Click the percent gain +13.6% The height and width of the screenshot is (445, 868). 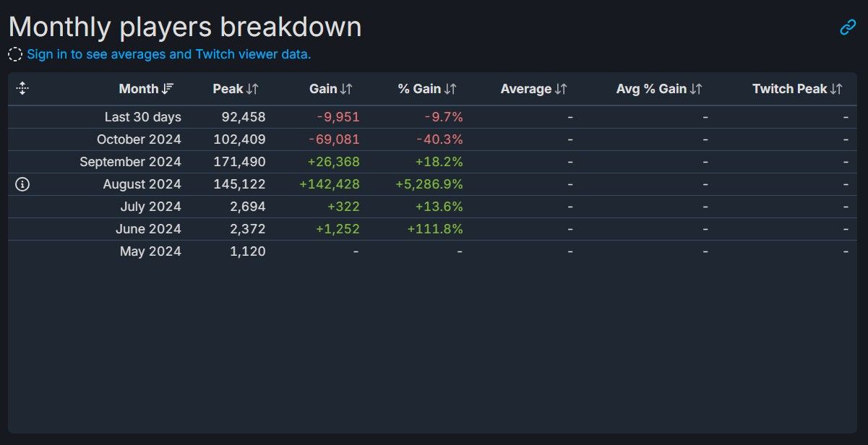[x=439, y=207]
